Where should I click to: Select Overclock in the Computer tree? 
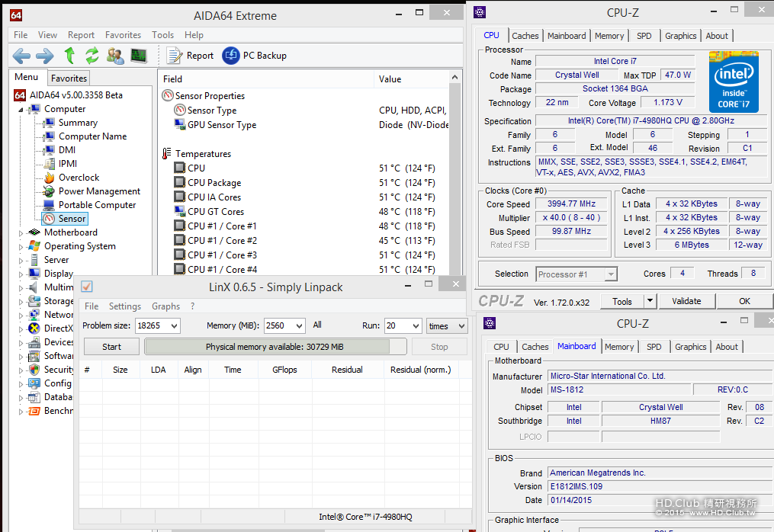[x=79, y=178]
